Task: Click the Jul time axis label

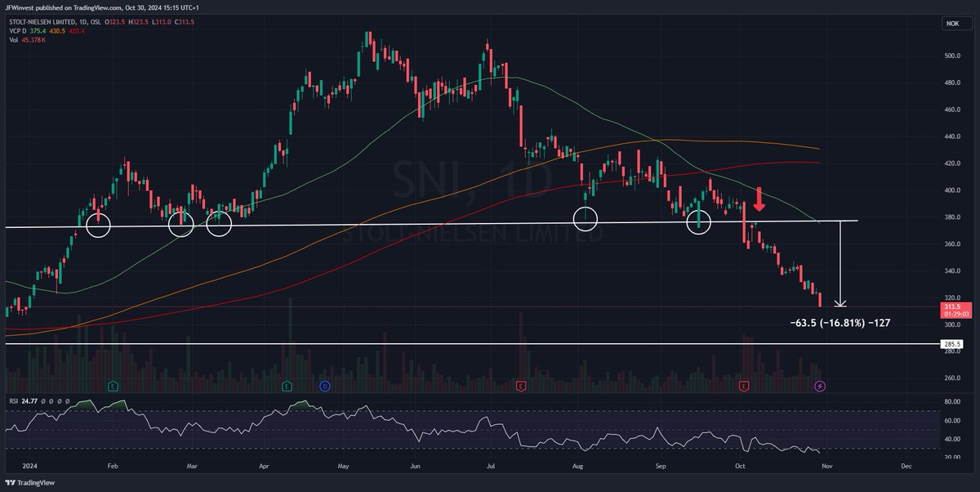Action: click(490, 466)
